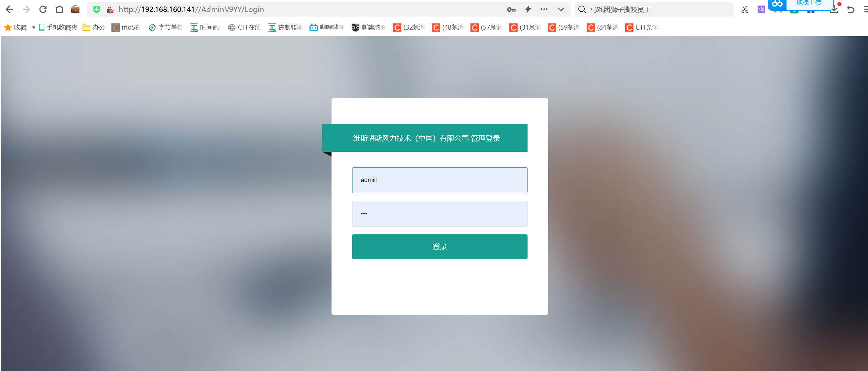The image size is (868, 371).
Task: Go back to the previous page
Action: [10, 9]
